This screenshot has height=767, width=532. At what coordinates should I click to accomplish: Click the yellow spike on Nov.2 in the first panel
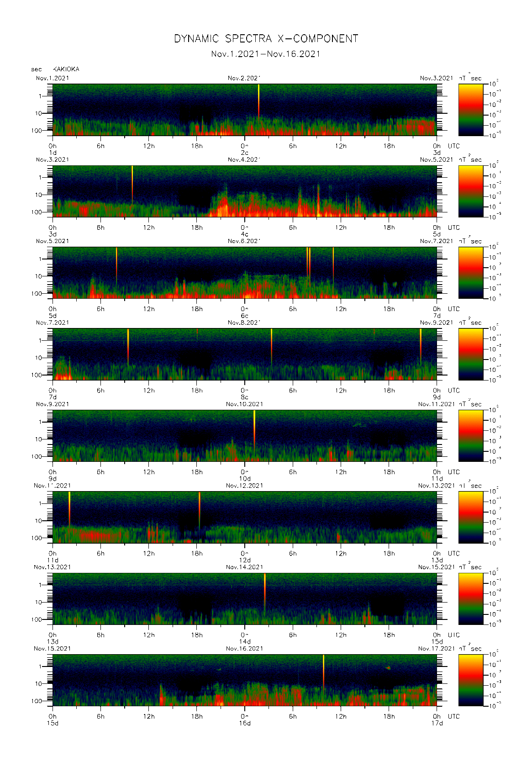pyautogui.click(x=258, y=103)
